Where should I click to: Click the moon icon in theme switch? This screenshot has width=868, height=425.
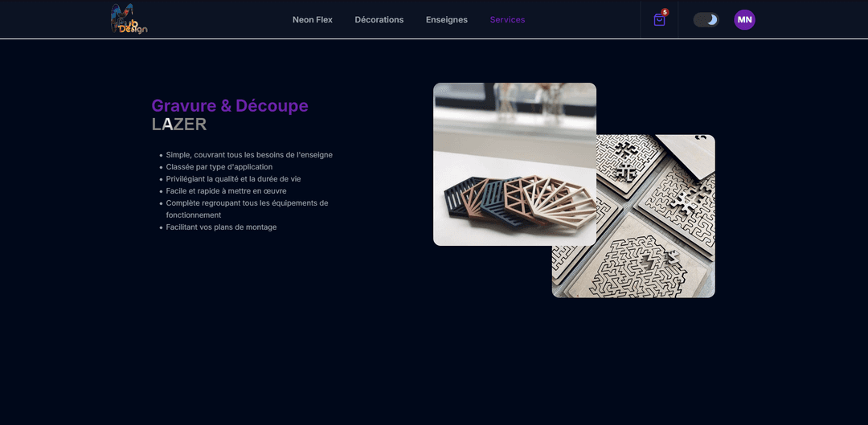click(712, 20)
